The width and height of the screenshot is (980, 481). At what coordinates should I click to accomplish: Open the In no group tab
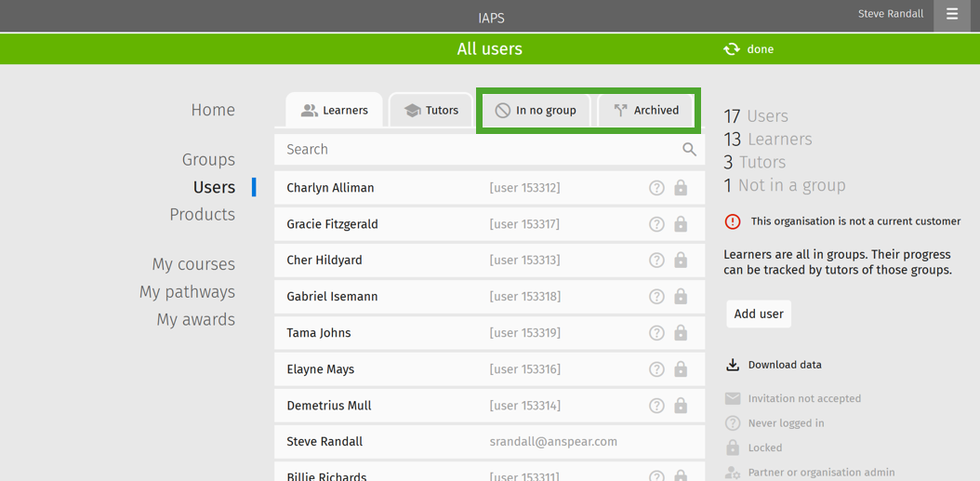[x=536, y=111]
